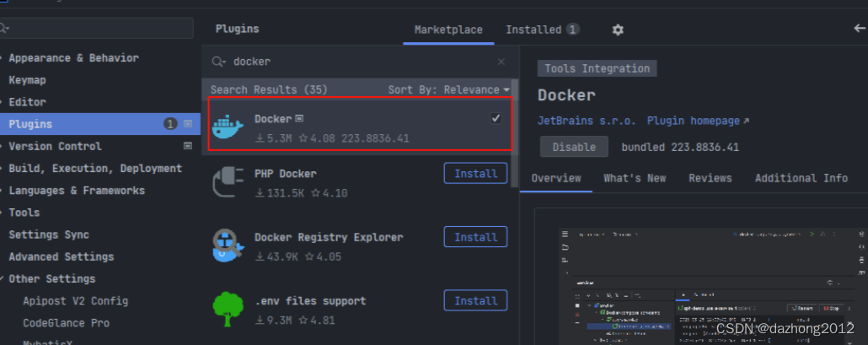Open the What's New tab
868x345 pixels.
coord(635,178)
